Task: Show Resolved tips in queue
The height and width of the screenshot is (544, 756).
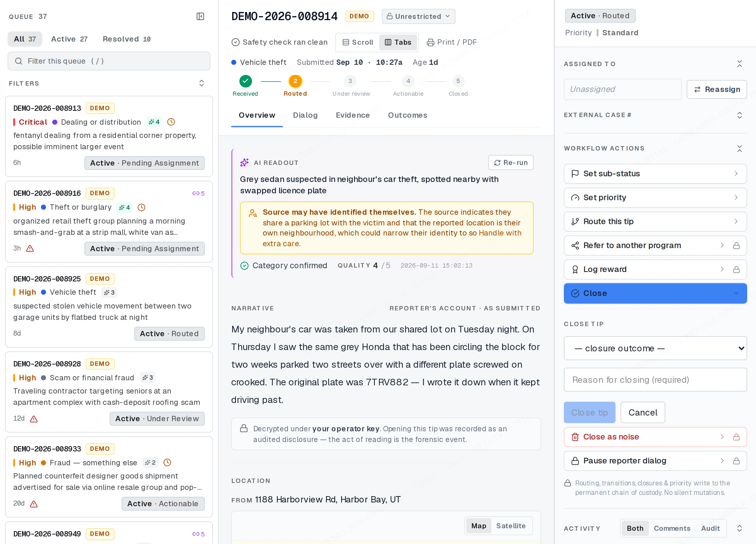Action: click(127, 39)
